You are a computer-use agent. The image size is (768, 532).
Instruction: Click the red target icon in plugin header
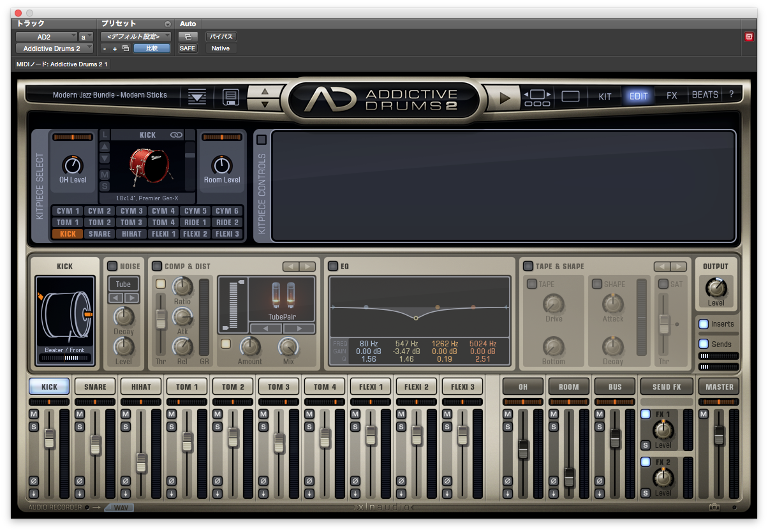click(749, 36)
